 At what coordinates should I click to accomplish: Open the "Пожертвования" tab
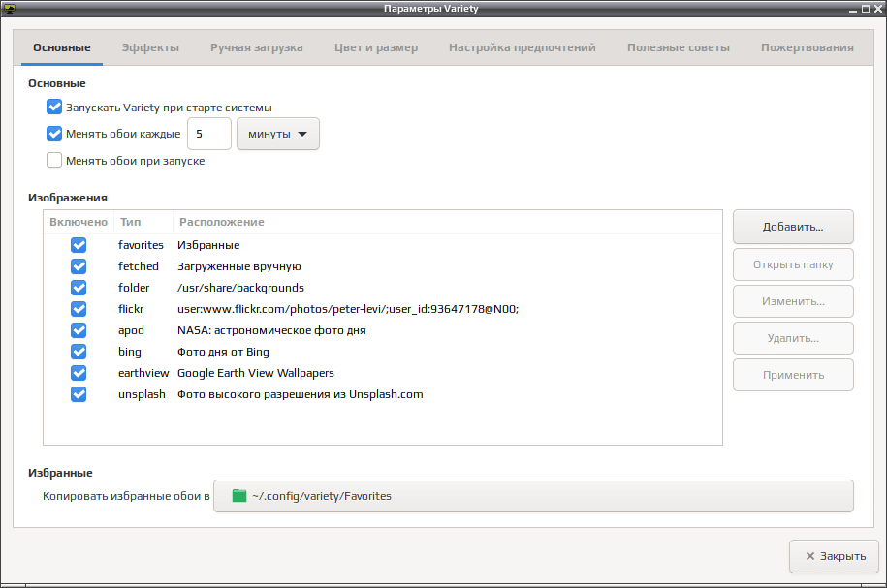click(808, 47)
